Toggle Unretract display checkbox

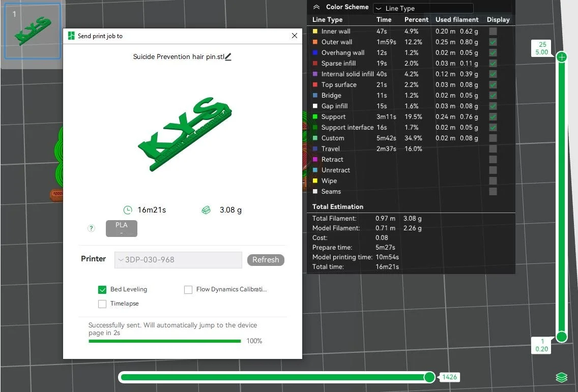tap(493, 170)
